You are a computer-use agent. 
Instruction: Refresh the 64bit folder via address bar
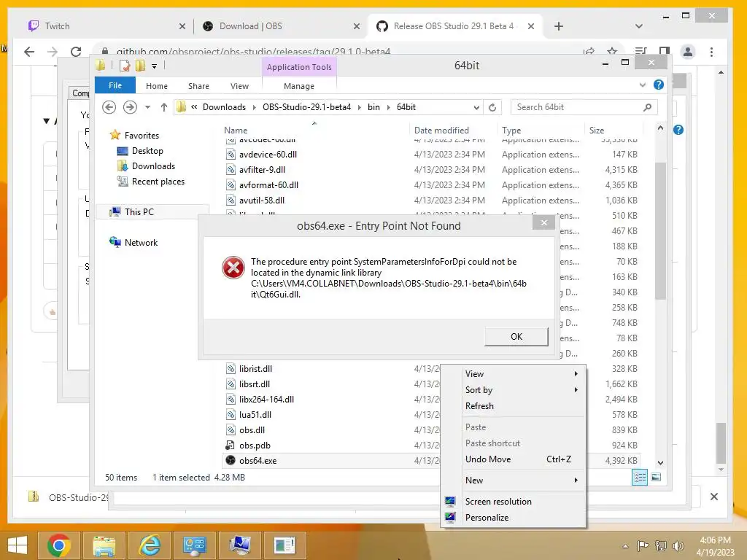click(x=492, y=108)
